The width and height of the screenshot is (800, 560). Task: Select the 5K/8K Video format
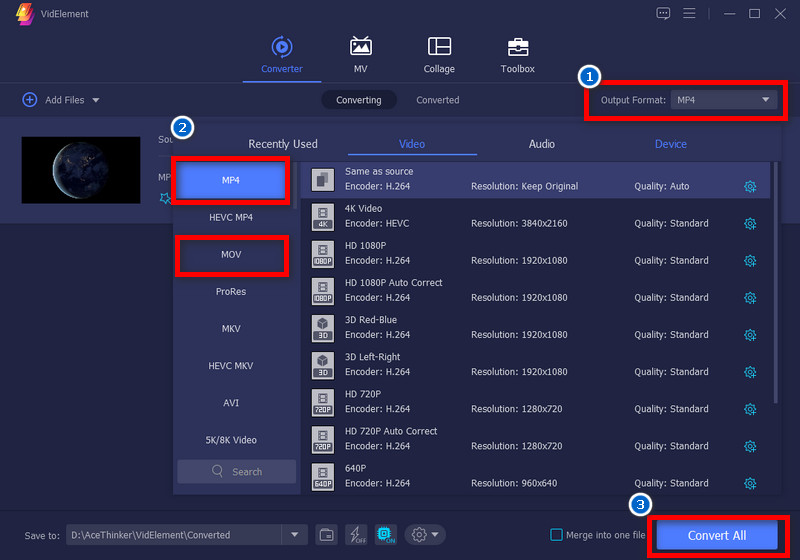(x=231, y=440)
